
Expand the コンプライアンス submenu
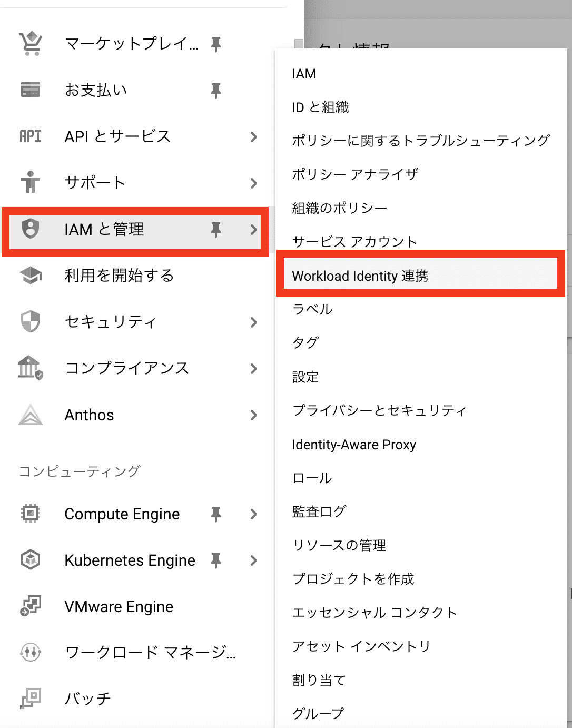pos(254,369)
